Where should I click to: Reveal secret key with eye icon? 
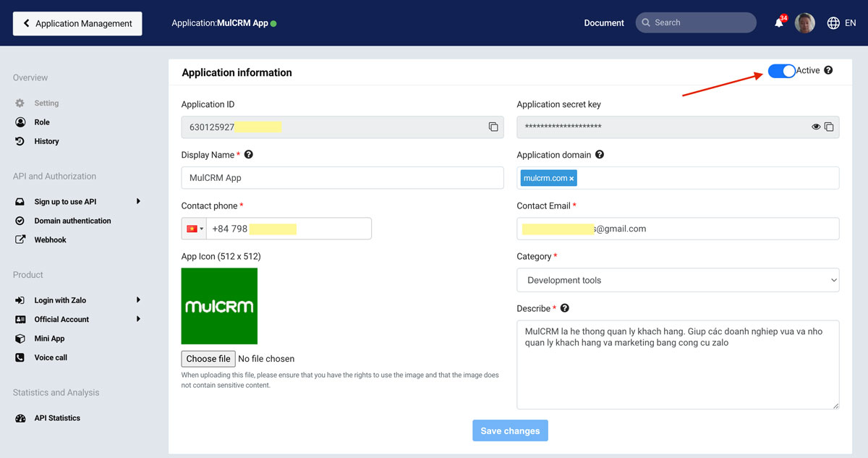[816, 127]
